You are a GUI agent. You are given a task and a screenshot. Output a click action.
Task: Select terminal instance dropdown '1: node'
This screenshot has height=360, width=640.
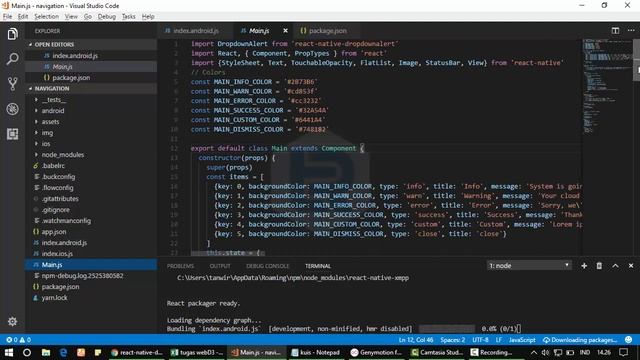529,266
